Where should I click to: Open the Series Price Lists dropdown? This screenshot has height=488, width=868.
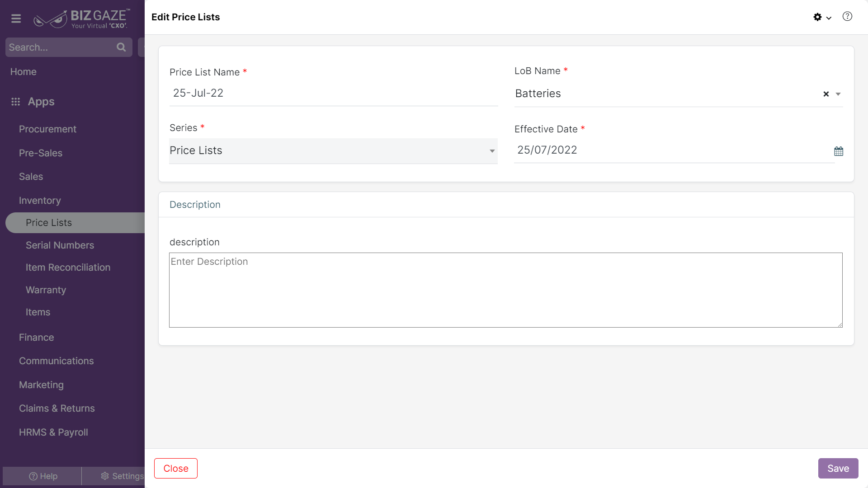point(333,151)
